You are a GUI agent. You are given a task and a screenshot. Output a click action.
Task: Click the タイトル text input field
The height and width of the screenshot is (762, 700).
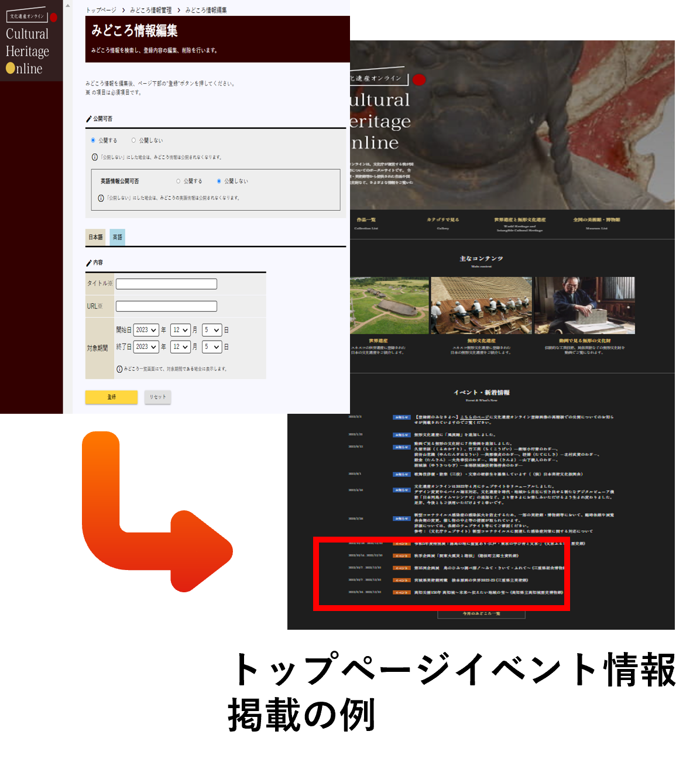(x=166, y=284)
